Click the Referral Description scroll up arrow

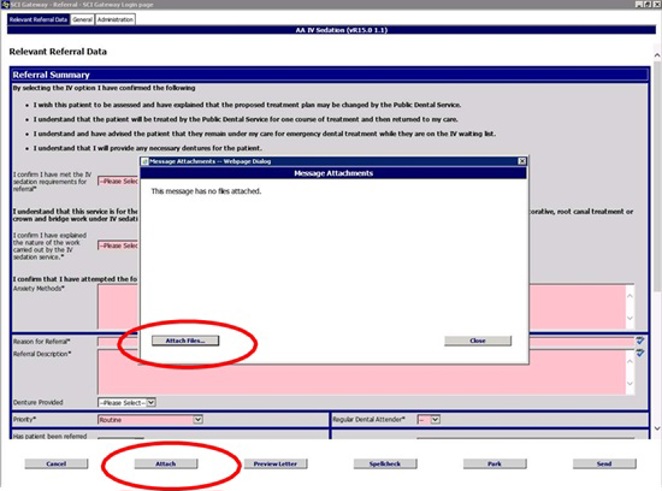[629, 361]
